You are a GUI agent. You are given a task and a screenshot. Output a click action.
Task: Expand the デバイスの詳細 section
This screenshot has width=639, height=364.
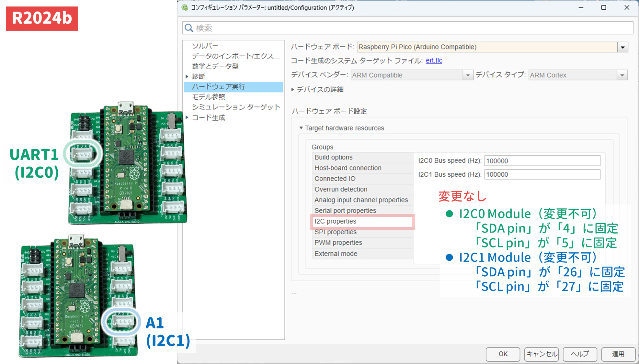coord(292,90)
